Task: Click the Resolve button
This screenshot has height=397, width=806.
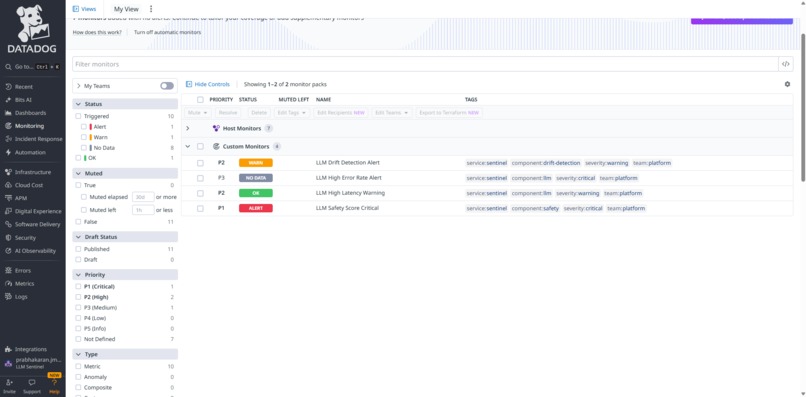Action: click(228, 113)
